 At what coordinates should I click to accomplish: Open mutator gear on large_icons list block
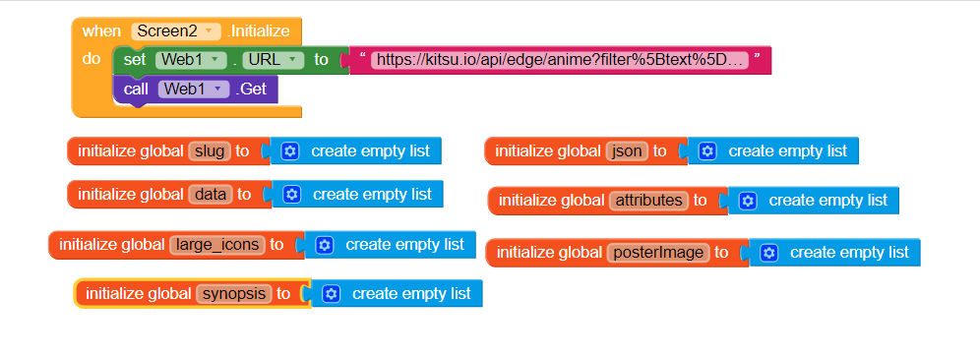(324, 244)
